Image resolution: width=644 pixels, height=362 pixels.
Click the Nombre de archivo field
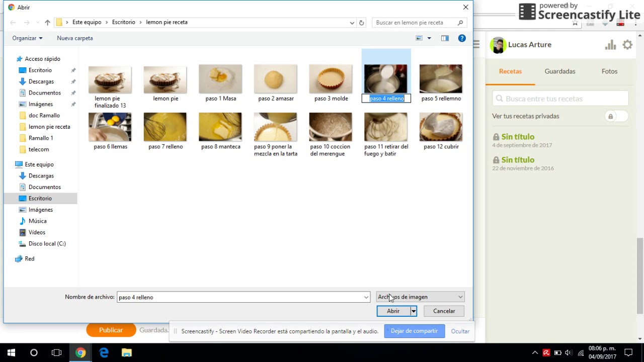[244, 297]
